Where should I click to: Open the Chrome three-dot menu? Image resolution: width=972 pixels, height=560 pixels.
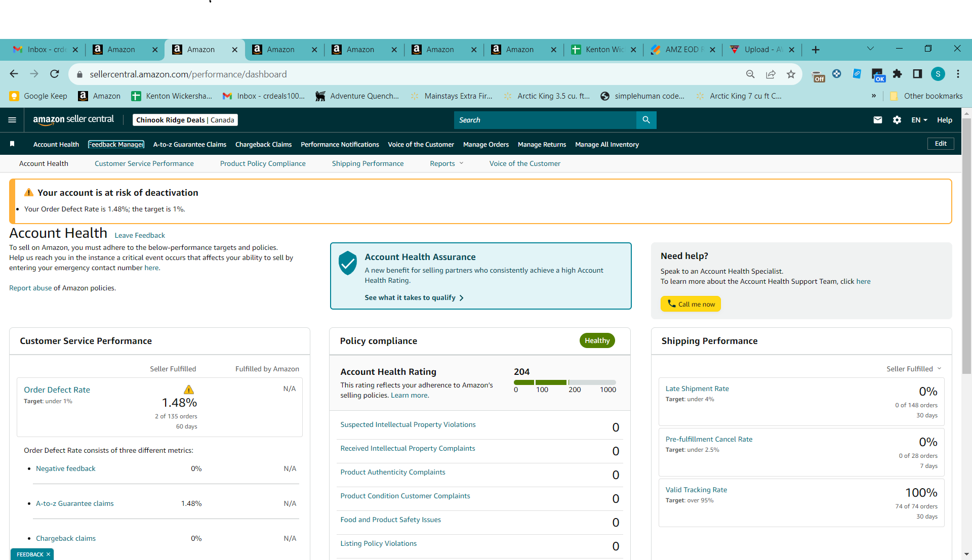(x=958, y=74)
